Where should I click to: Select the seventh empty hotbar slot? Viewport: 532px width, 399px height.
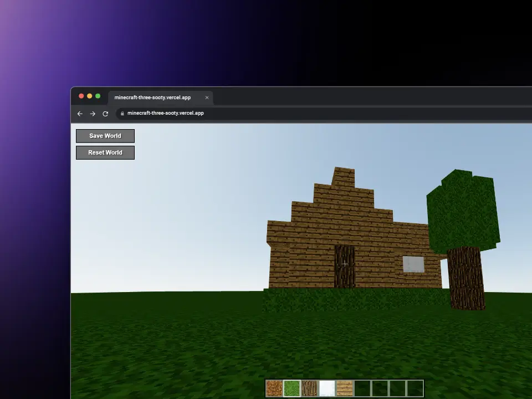click(x=380, y=388)
